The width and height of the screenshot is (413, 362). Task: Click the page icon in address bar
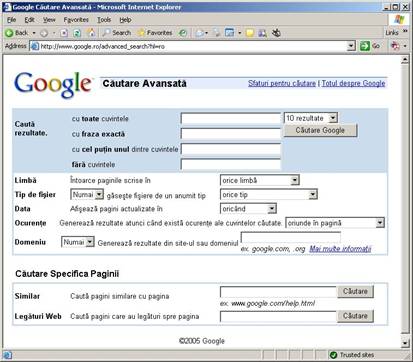35,46
